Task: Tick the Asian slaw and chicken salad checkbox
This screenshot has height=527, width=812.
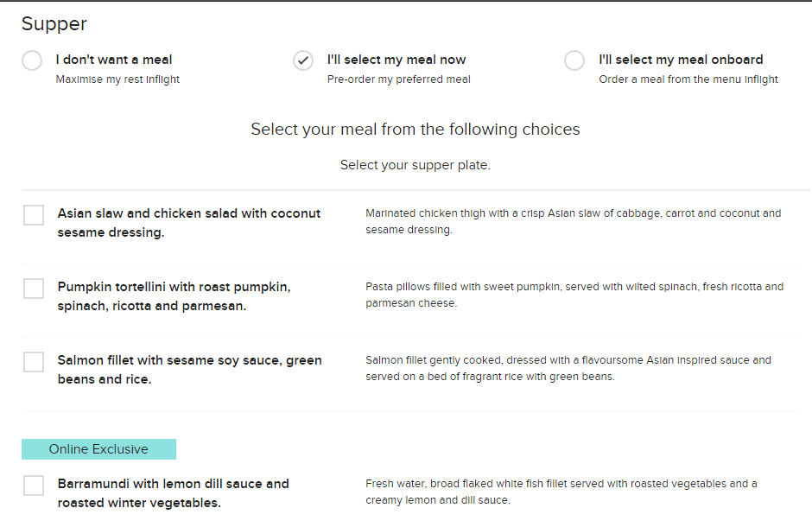Action: point(34,215)
